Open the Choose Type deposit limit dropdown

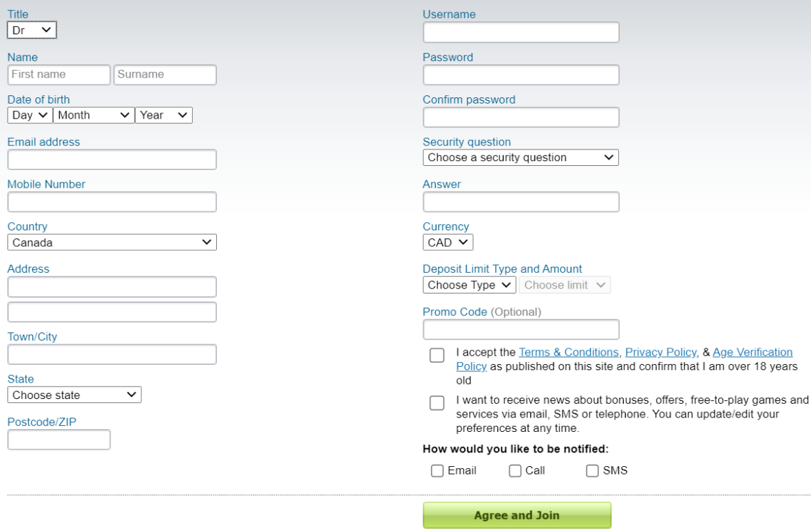coord(469,285)
